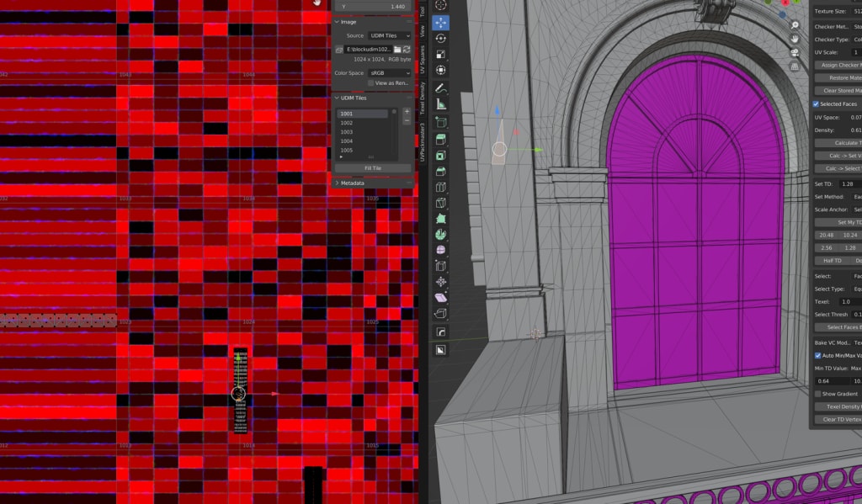The image size is (862, 504).
Task: Click the 2.56 texel density preset
Action: pyautogui.click(x=827, y=247)
